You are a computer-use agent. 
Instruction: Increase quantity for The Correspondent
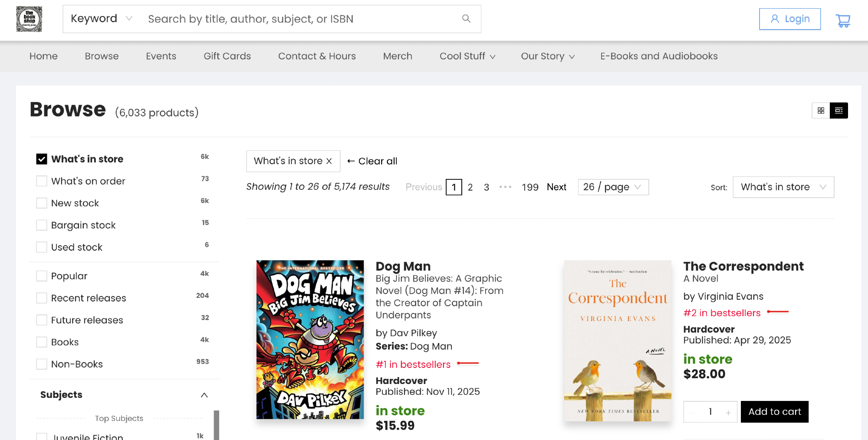(x=728, y=412)
